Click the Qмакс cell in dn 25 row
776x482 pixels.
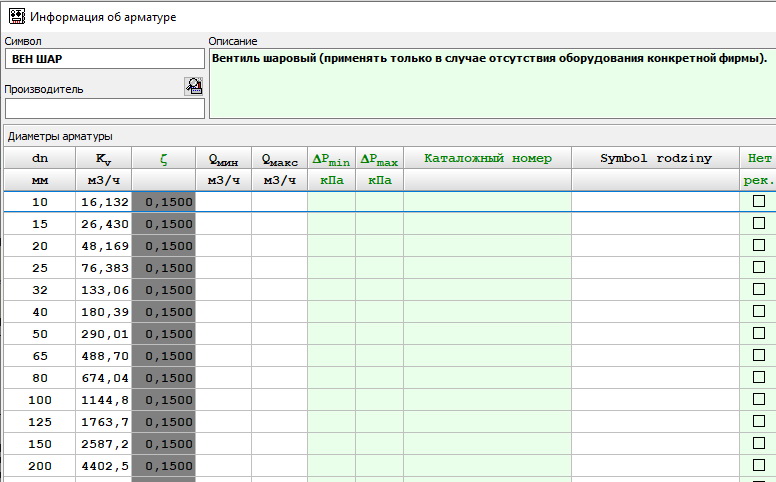click(280, 268)
